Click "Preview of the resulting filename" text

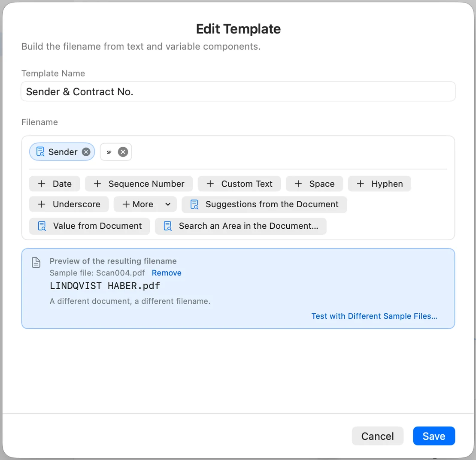click(113, 261)
